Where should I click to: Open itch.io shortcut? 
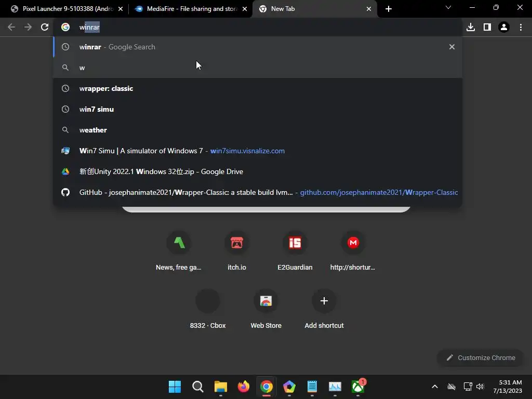237,251
